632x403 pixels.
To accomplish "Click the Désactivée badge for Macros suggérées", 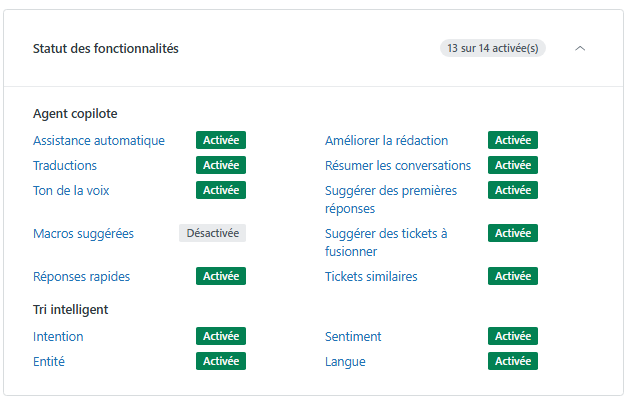I will pos(212,233).
